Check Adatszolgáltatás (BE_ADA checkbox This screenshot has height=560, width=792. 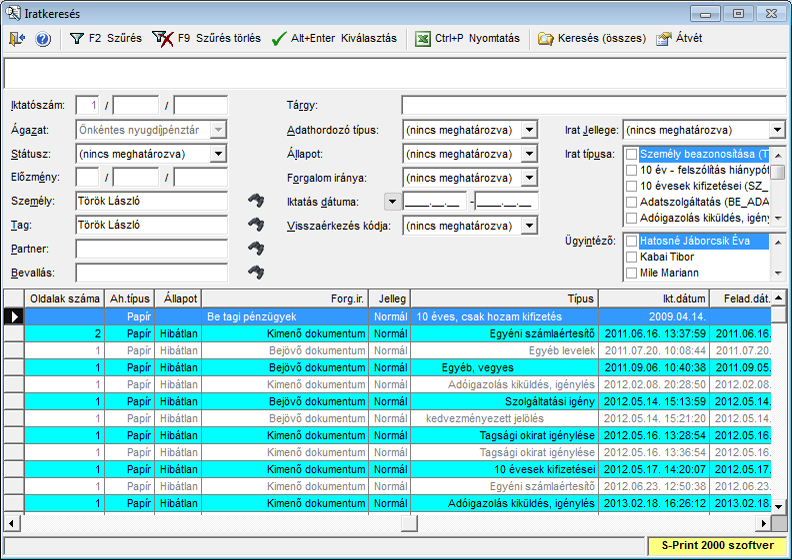631,202
